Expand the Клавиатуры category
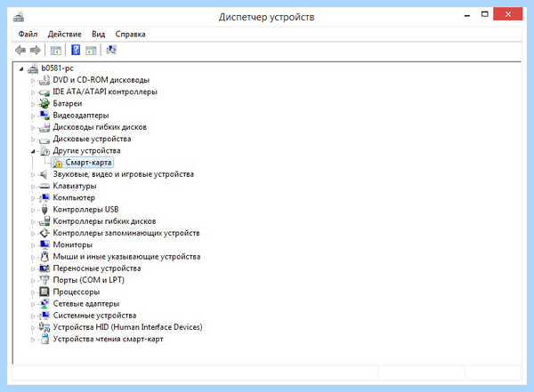The height and width of the screenshot is (392, 534). pyautogui.click(x=33, y=187)
